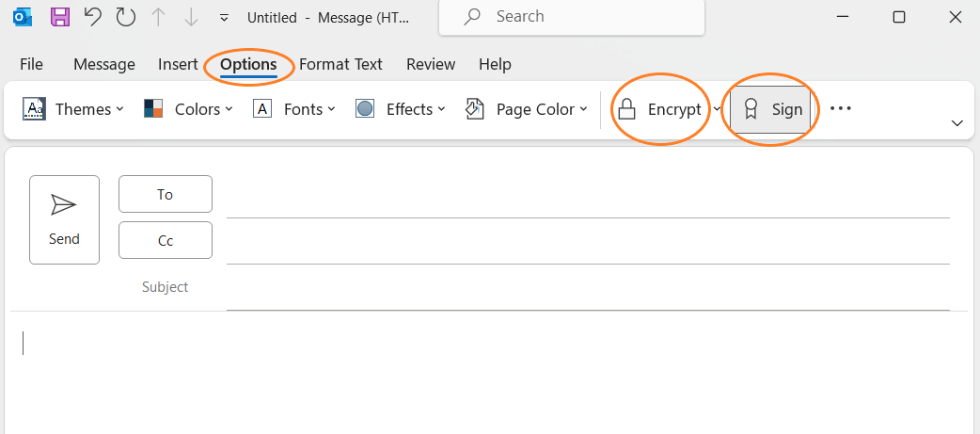
Task: Select the Options tab
Action: point(248,64)
